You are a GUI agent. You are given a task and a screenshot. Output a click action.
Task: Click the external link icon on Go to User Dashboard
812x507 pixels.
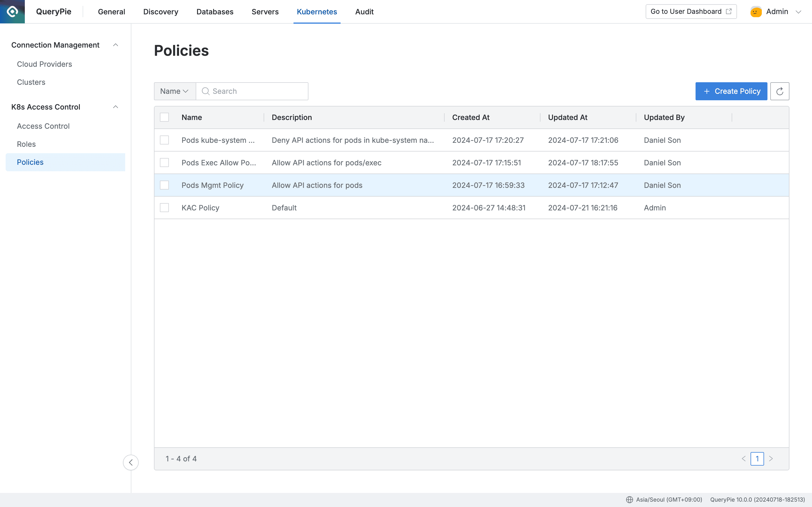[x=729, y=11]
